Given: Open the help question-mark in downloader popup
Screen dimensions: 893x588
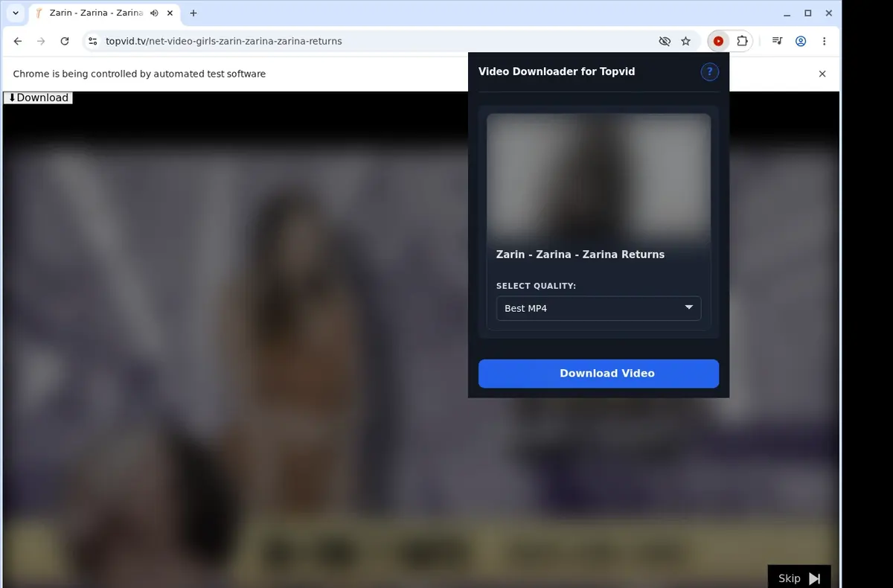Looking at the screenshot, I should [x=709, y=71].
